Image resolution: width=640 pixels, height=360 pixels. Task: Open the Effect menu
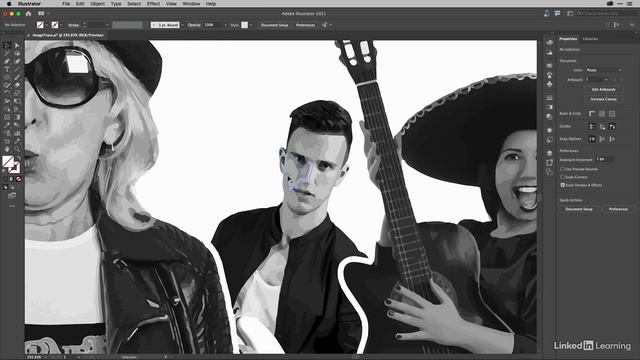click(153, 4)
